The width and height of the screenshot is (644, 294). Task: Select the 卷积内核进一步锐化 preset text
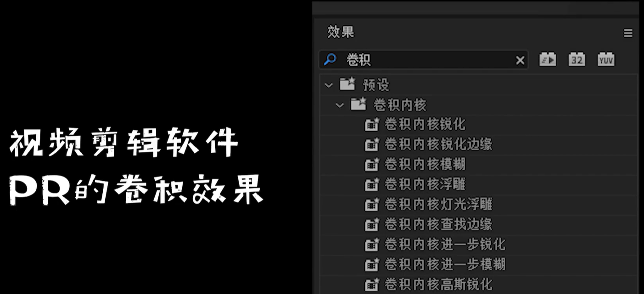445,244
